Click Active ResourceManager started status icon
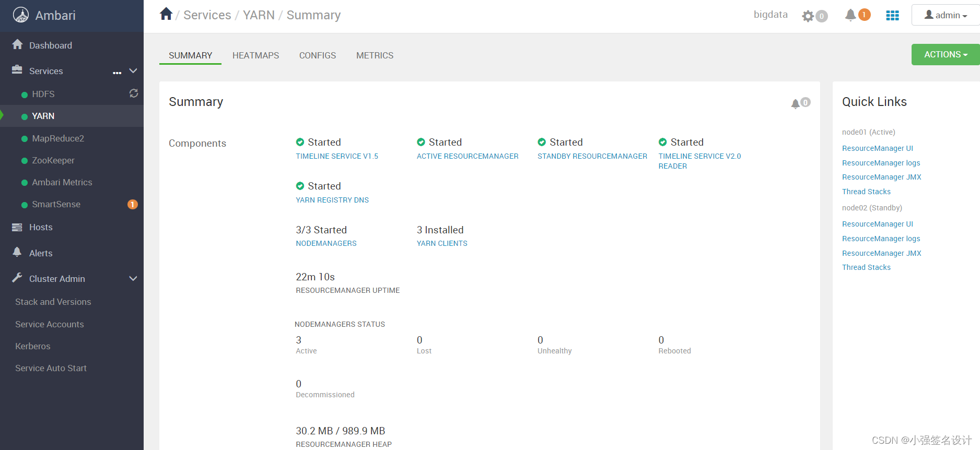Screen dimensions: 980x450 [421, 142]
